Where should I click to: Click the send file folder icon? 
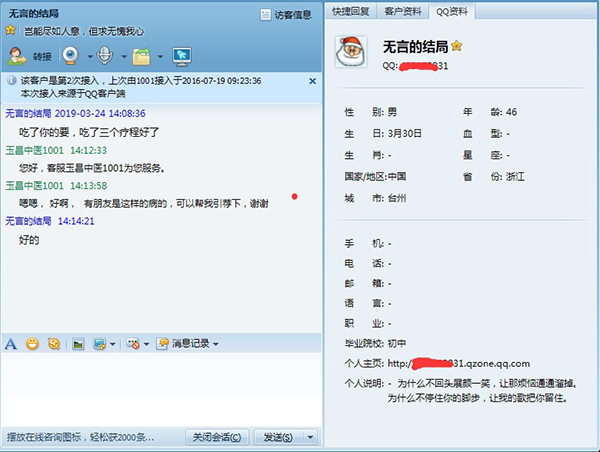(142, 56)
